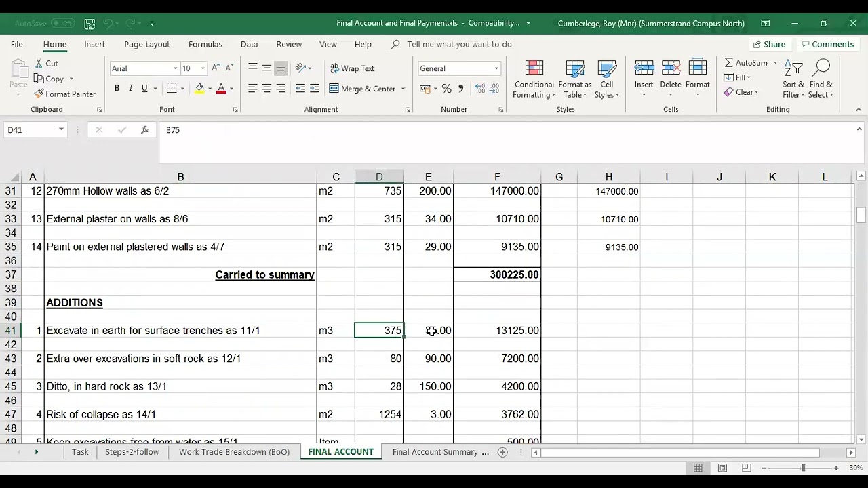Switch to Page Layout view
Image resolution: width=868 pixels, height=488 pixels.
(722, 468)
